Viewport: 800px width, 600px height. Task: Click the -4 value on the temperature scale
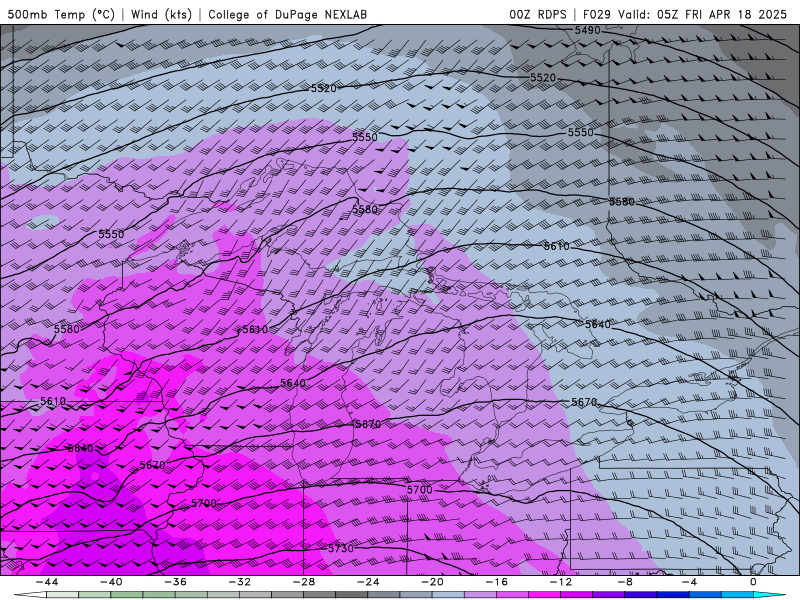(x=689, y=582)
